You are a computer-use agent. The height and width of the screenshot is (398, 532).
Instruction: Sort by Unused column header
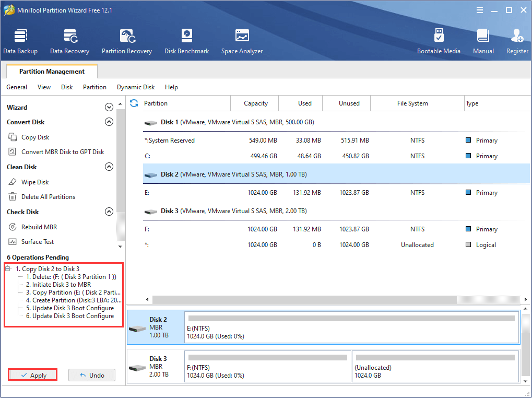347,103
